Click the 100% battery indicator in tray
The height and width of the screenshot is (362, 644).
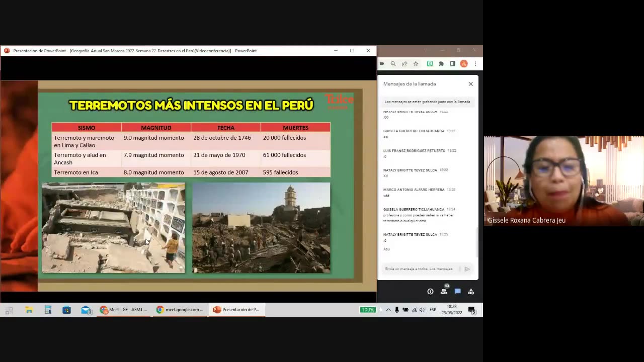tap(368, 310)
